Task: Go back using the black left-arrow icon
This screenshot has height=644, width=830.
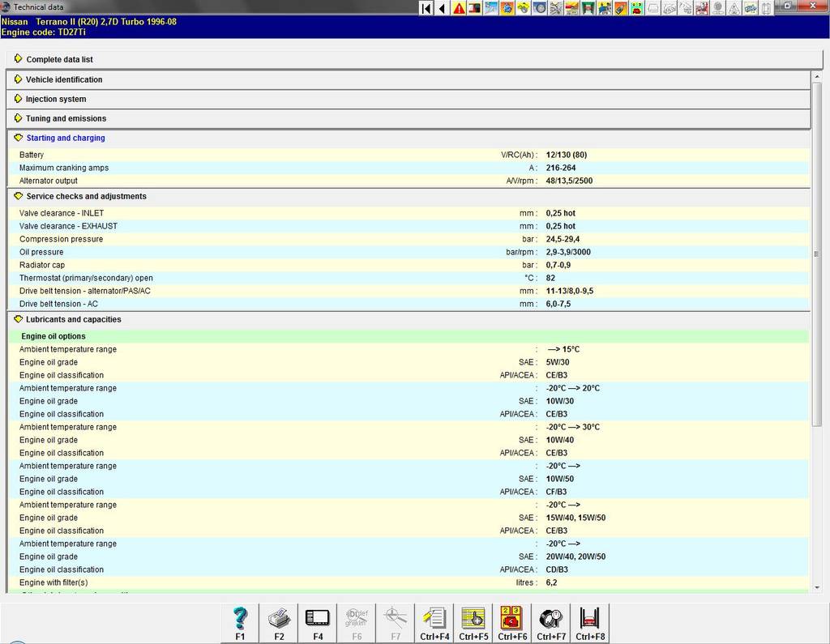Action: (443, 8)
